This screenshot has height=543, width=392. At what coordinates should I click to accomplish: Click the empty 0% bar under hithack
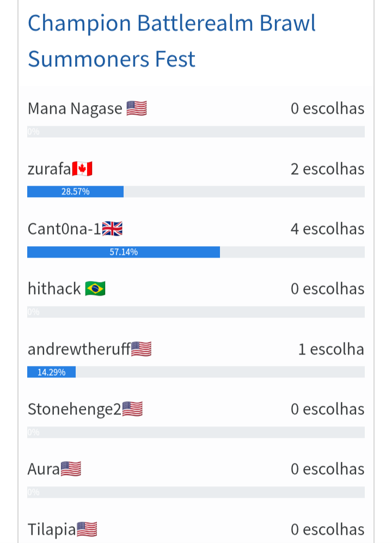(x=196, y=312)
